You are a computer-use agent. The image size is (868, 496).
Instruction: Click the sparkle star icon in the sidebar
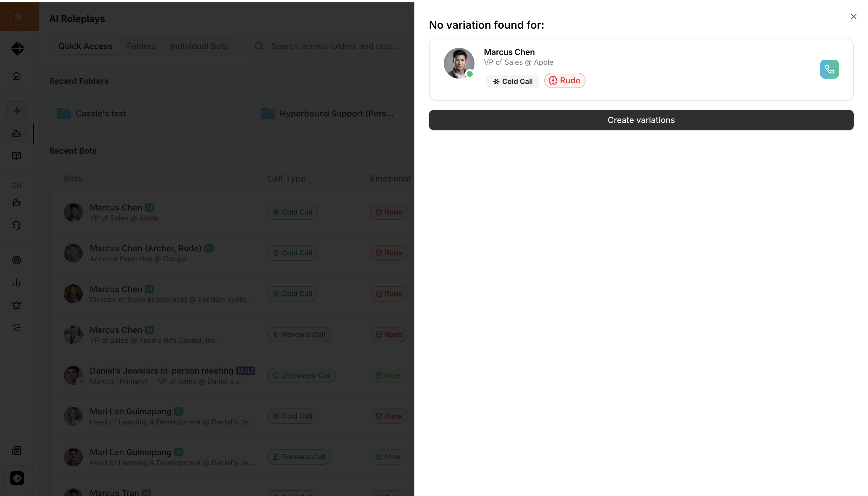(x=16, y=111)
